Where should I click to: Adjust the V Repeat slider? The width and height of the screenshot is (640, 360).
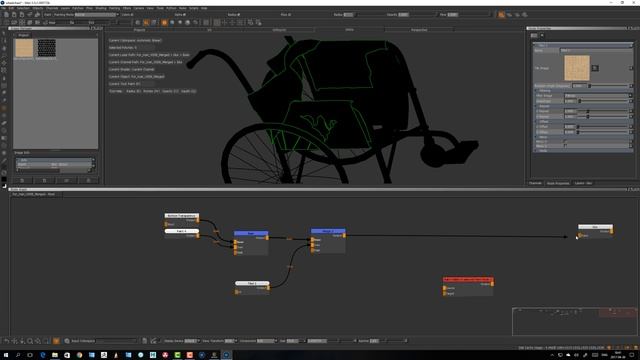point(603,116)
